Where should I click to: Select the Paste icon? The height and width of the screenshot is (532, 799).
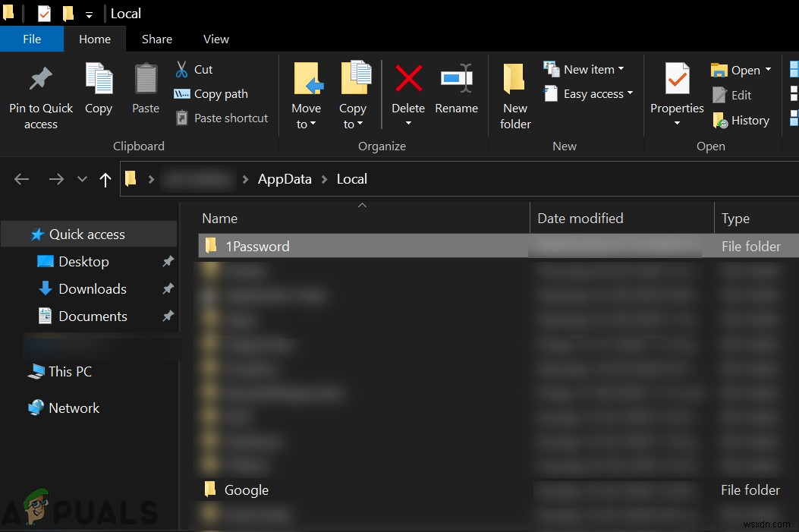coord(145,91)
